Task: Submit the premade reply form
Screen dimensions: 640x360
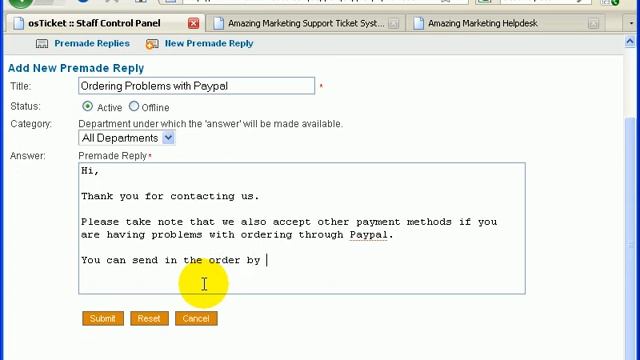Action: pos(103,318)
